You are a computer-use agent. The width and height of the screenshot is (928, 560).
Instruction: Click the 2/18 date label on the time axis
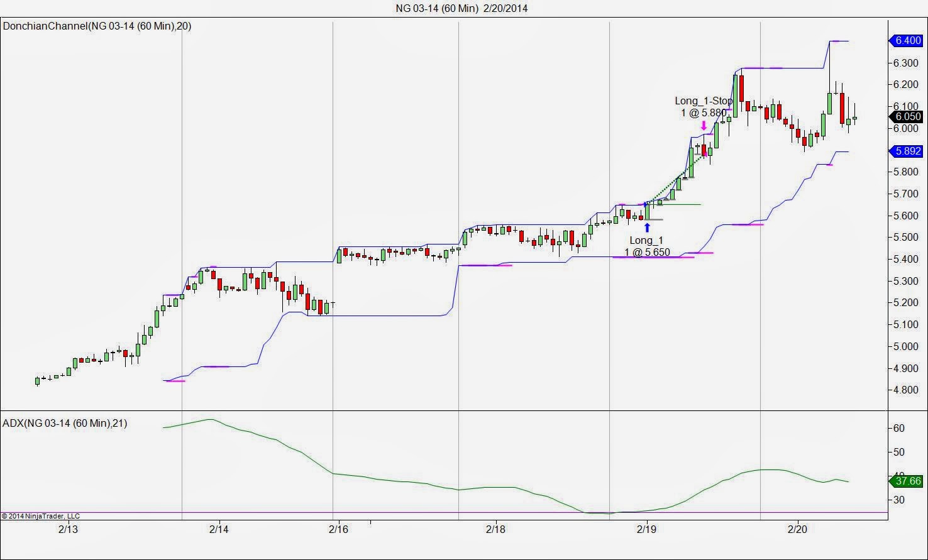pyautogui.click(x=495, y=529)
